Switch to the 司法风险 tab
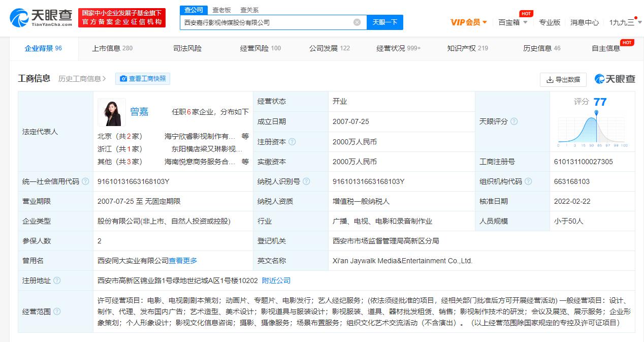The image size is (644, 342). (187, 48)
